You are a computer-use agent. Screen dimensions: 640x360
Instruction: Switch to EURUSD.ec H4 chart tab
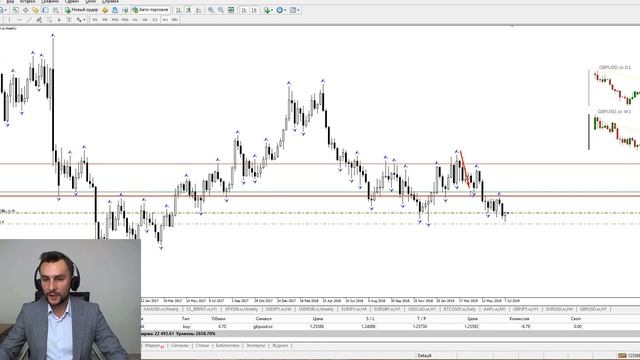click(559, 309)
